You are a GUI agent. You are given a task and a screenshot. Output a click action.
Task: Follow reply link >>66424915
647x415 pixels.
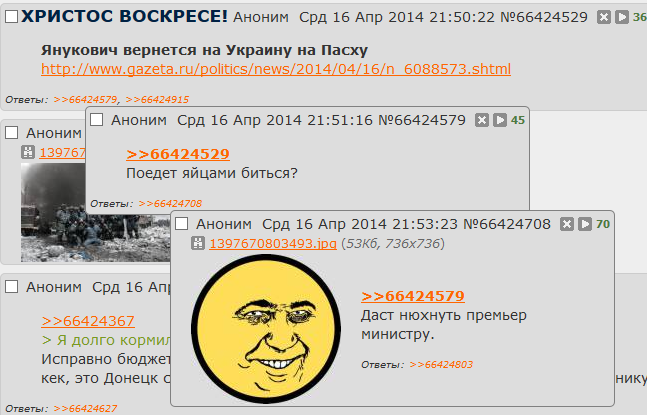[157, 100]
